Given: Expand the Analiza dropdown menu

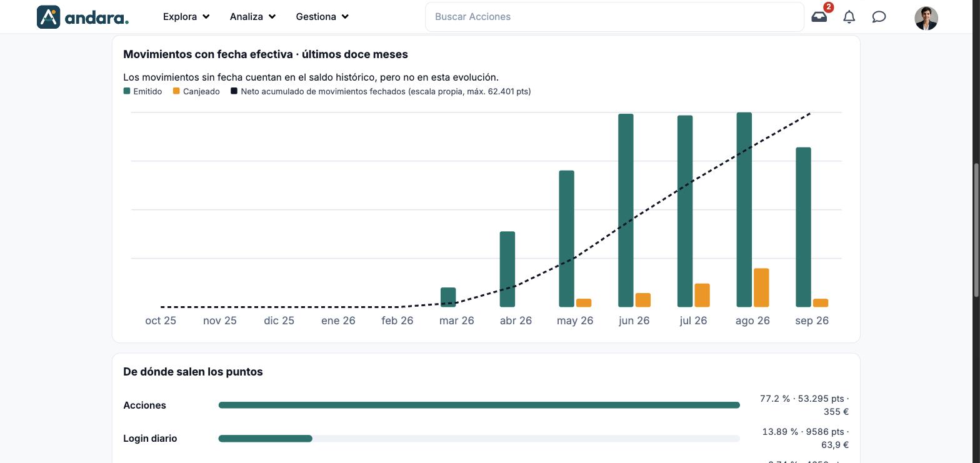Looking at the screenshot, I should [252, 17].
